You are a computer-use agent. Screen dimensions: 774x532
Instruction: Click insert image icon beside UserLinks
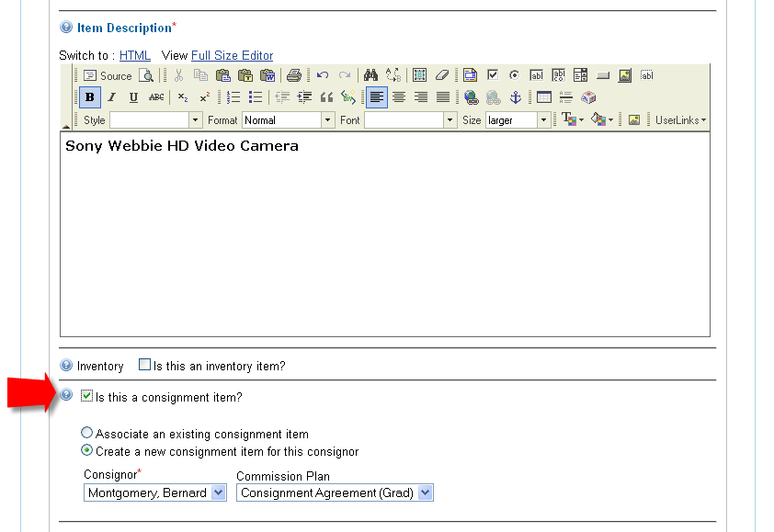634,120
